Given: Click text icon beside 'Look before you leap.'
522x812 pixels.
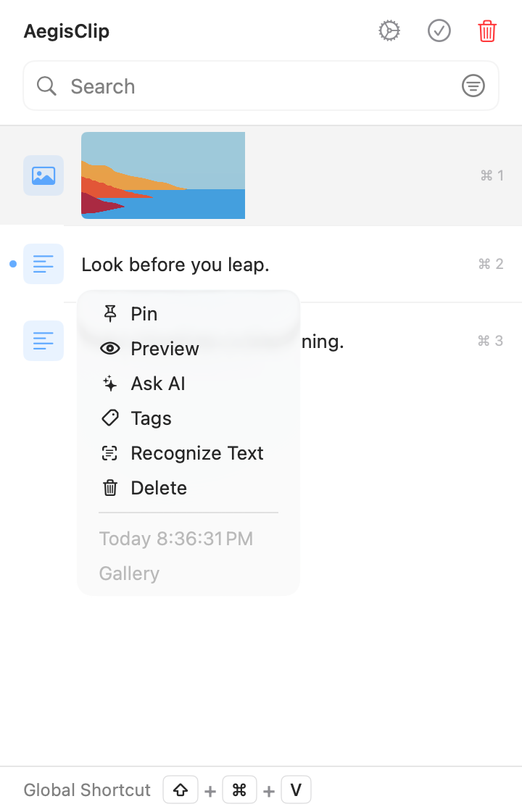Looking at the screenshot, I should click(43, 264).
